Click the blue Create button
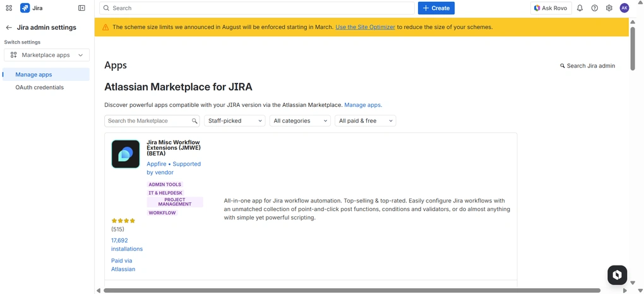Viewport: 644px width, 294px height. tap(436, 8)
